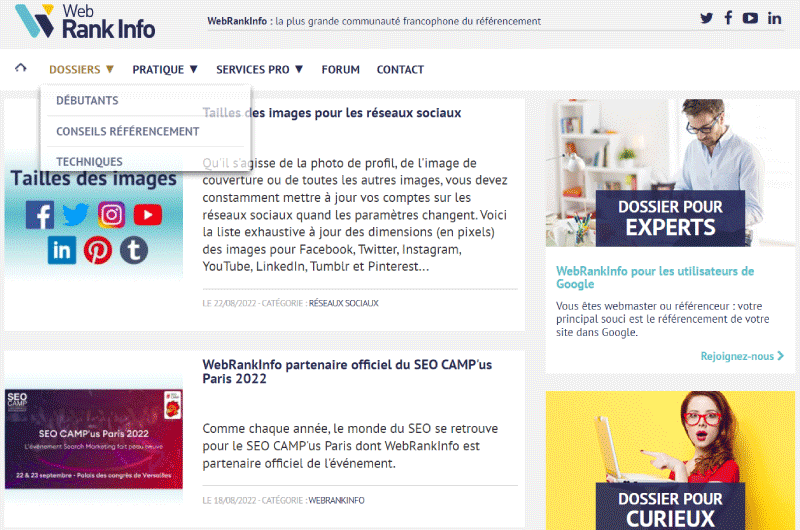800x530 pixels.
Task: Open WebRankInfo pour les utilisateurs de Google
Action: coord(655,277)
